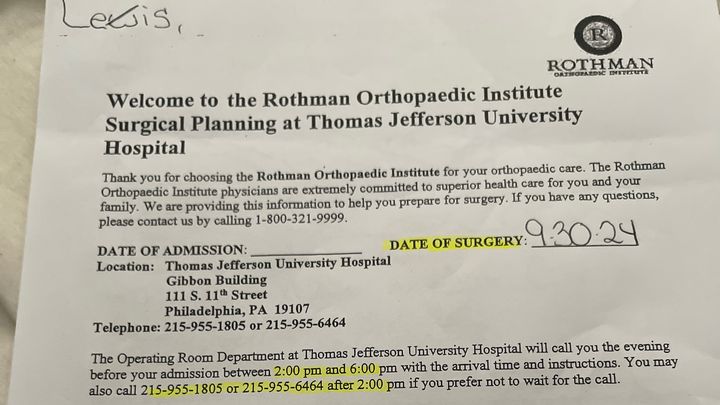
Task: Click the Location label
Action: pos(125,267)
